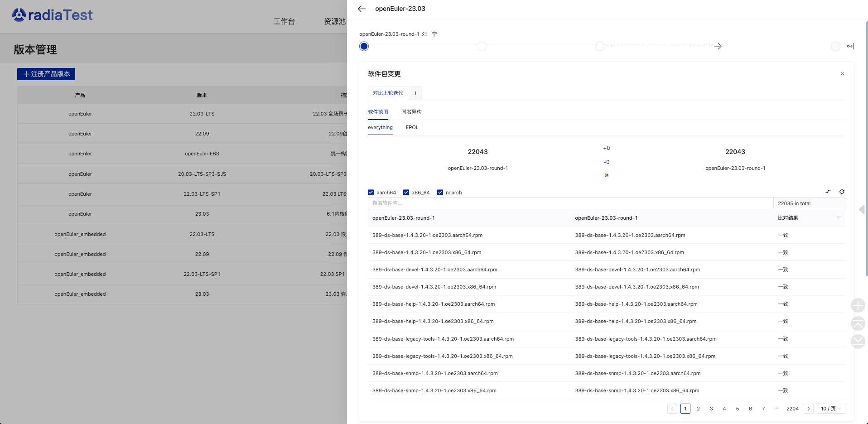Click the 对比上轮迭代 button

(388, 93)
